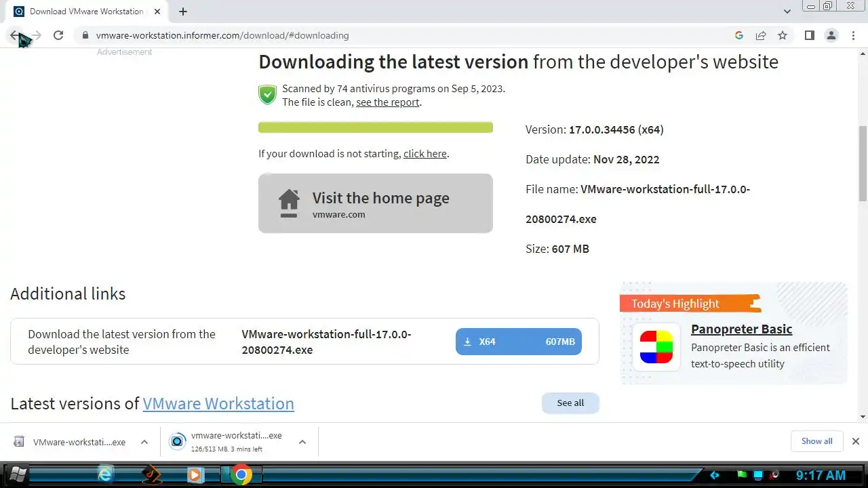Click the 126/513 MB, 3 mins left status

[226, 449]
